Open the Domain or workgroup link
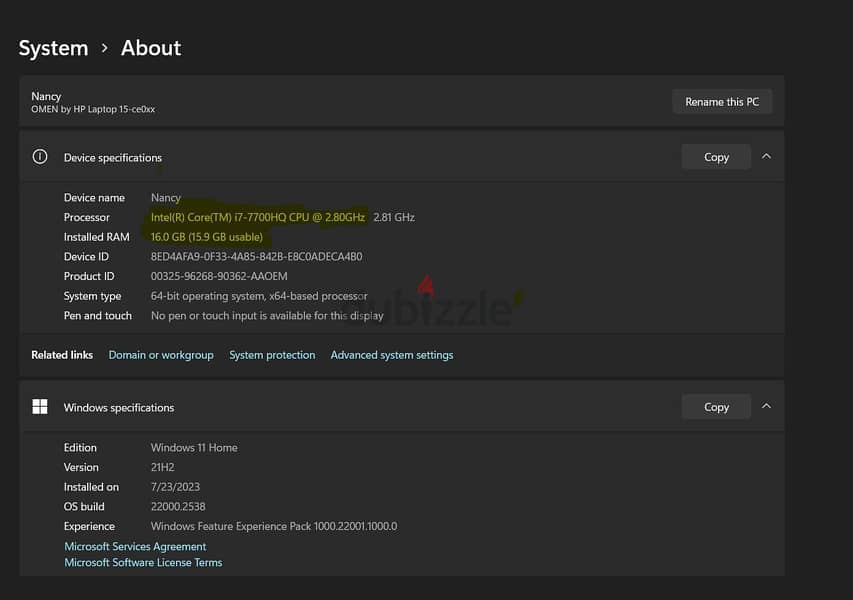 pyautogui.click(x=161, y=355)
